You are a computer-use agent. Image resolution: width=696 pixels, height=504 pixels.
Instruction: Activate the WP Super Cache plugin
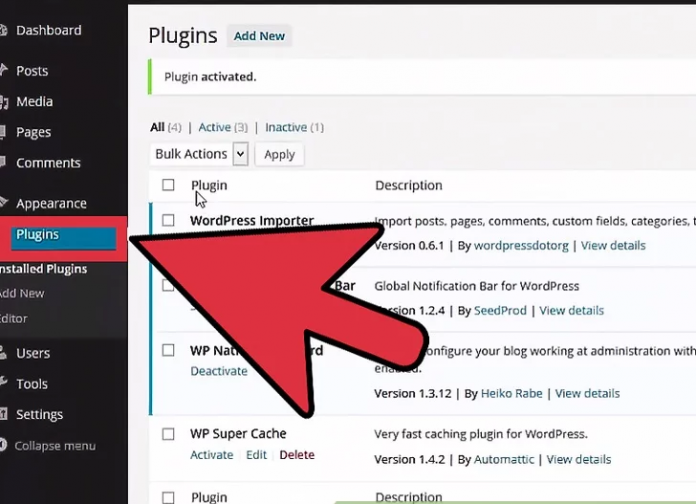click(211, 455)
